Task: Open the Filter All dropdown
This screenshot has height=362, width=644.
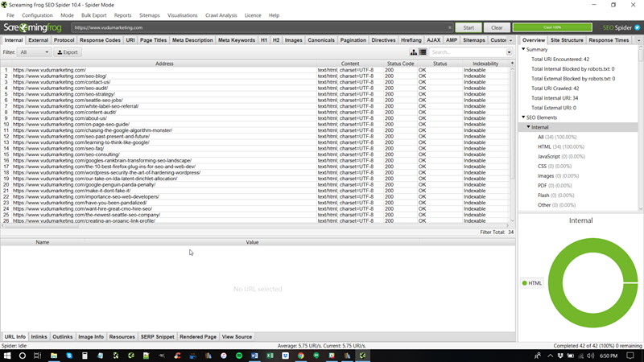Action: coord(35,52)
